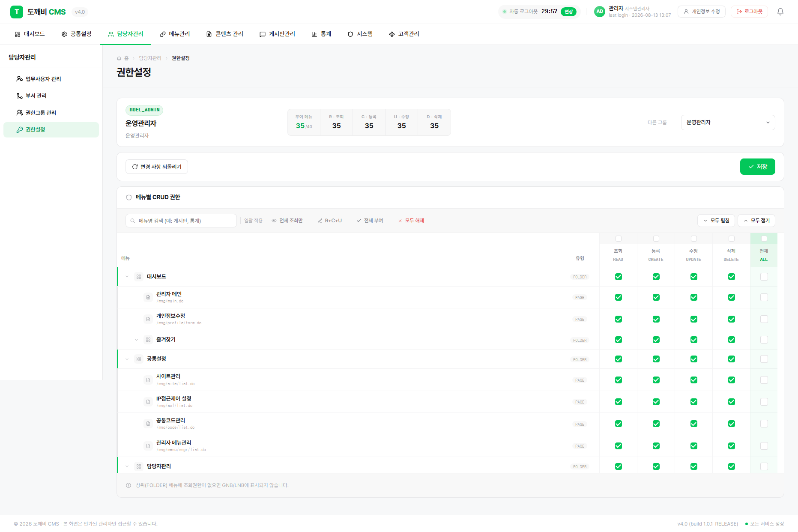Click 변경 사항 되돌리기 button
This screenshot has width=798, height=532.
157,167
